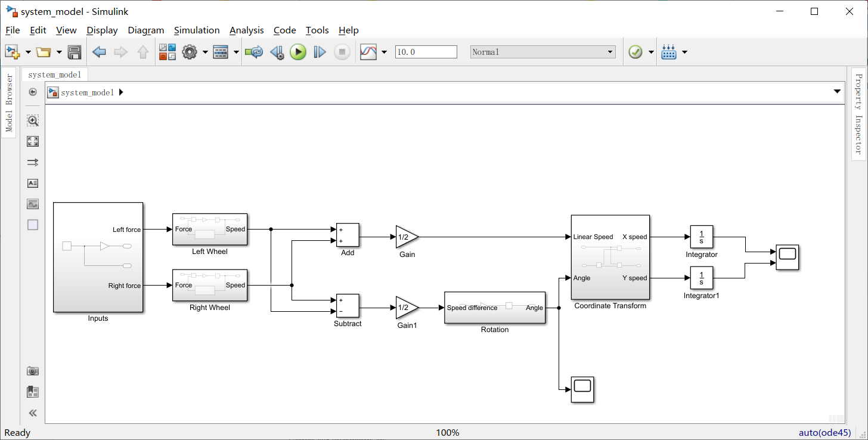Open the breadcrumb dropdown arrow on the right

tap(837, 91)
